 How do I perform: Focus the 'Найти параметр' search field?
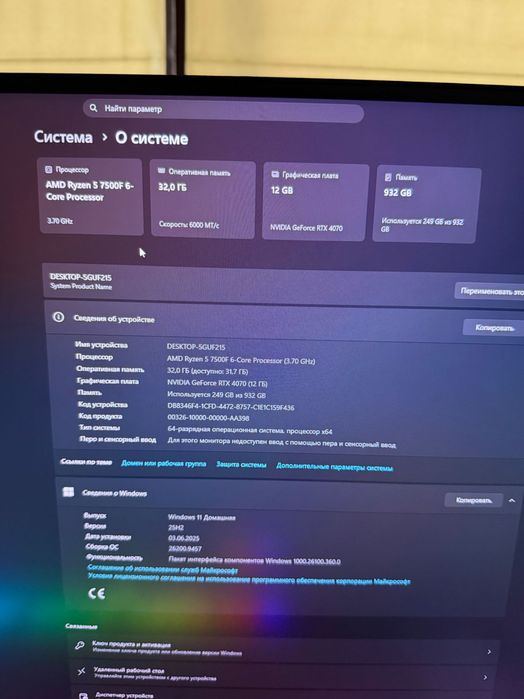click(223, 111)
